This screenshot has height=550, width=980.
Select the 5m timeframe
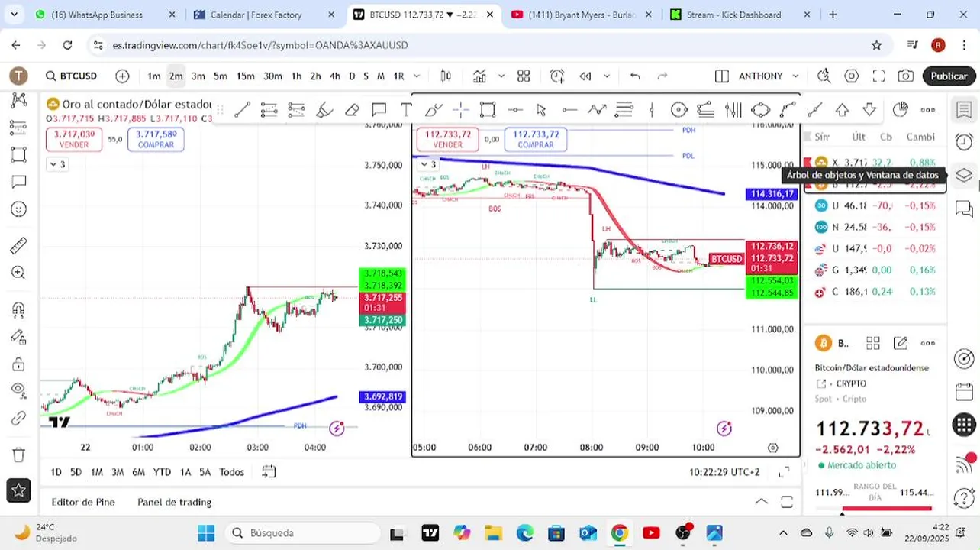click(x=221, y=76)
